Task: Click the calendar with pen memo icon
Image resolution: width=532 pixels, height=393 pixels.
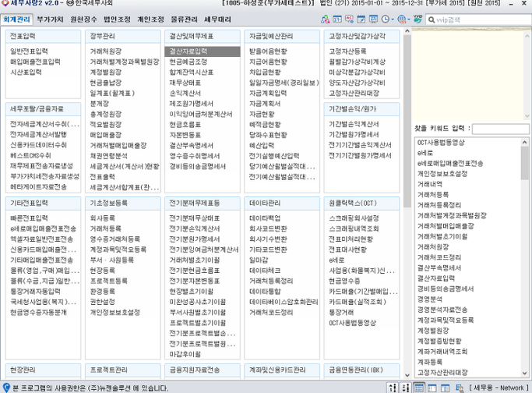Action: tap(361, 19)
